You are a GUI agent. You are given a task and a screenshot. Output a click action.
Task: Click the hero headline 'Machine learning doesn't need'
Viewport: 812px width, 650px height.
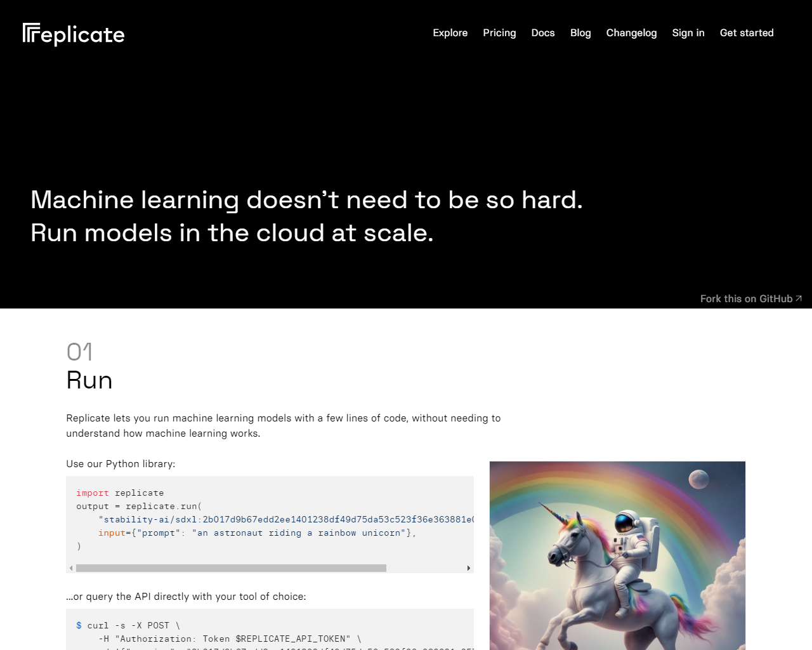(306, 200)
